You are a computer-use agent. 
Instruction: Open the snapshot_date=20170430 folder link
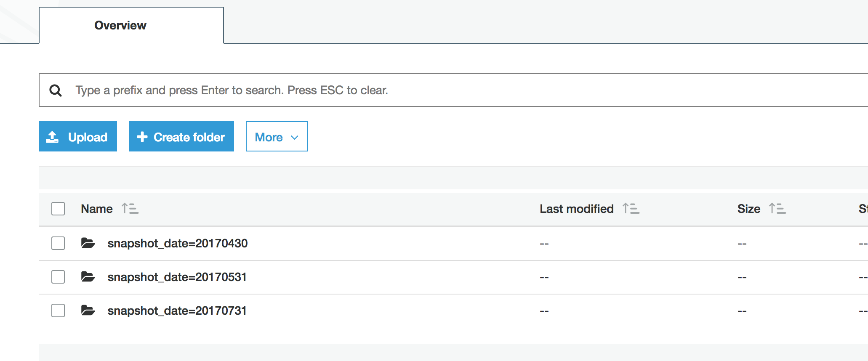click(177, 243)
